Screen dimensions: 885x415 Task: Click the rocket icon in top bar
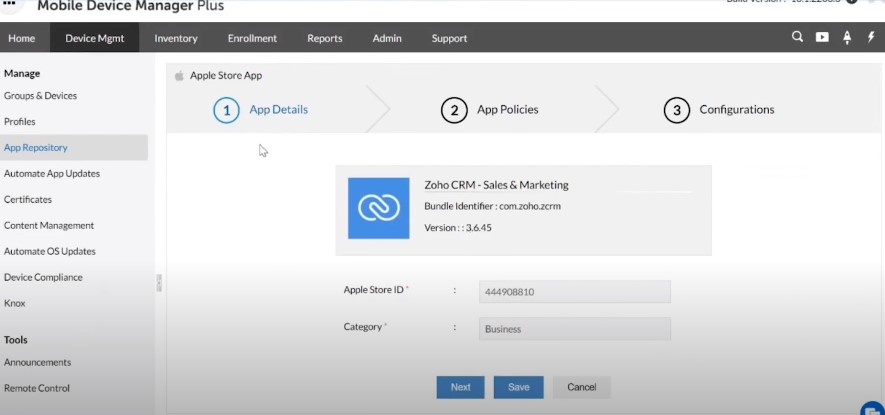point(847,37)
